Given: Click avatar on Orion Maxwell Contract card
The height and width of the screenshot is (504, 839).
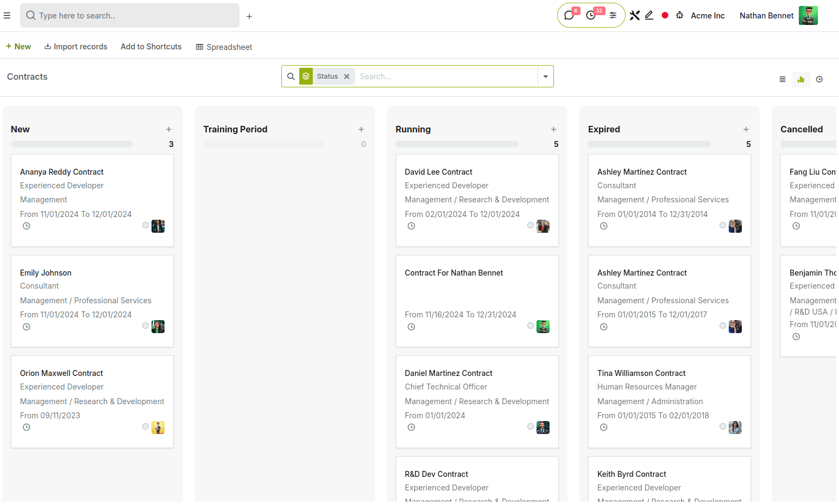Looking at the screenshot, I should coord(158,428).
